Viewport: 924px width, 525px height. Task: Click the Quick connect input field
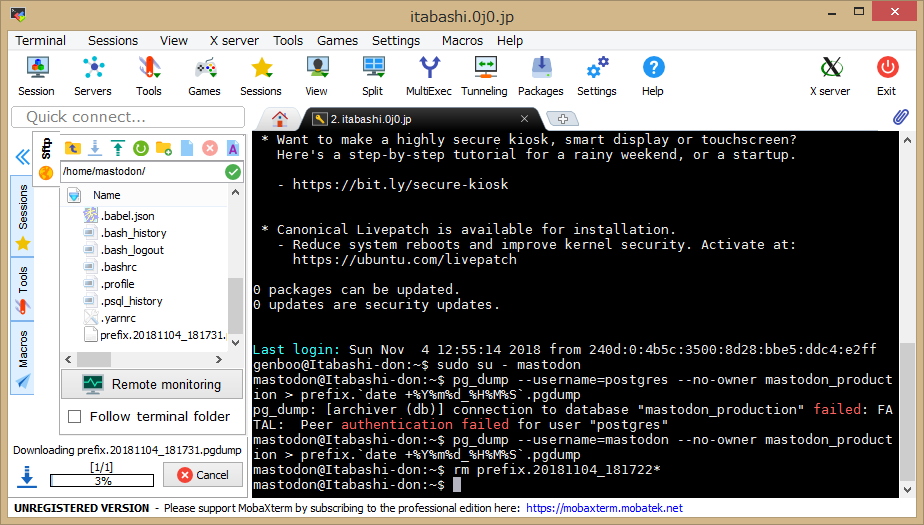point(128,117)
